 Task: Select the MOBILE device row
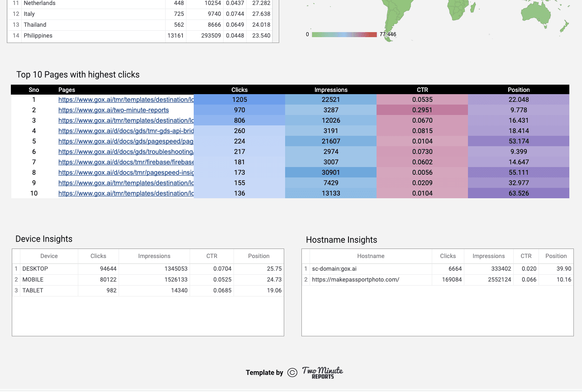148,280
